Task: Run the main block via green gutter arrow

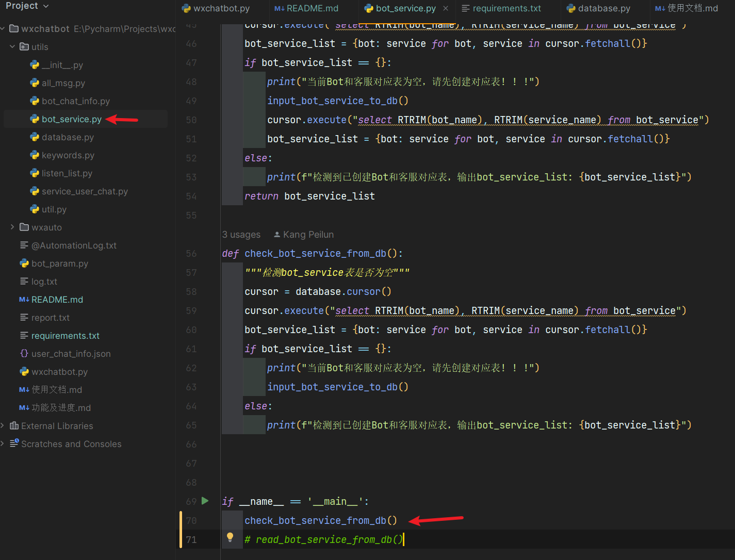Action: pos(205,501)
